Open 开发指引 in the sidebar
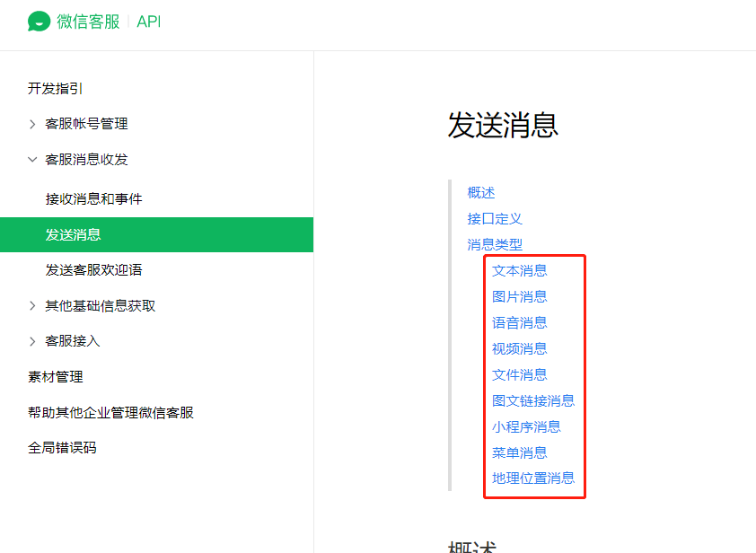This screenshot has height=553, width=756. click(x=56, y=89)
